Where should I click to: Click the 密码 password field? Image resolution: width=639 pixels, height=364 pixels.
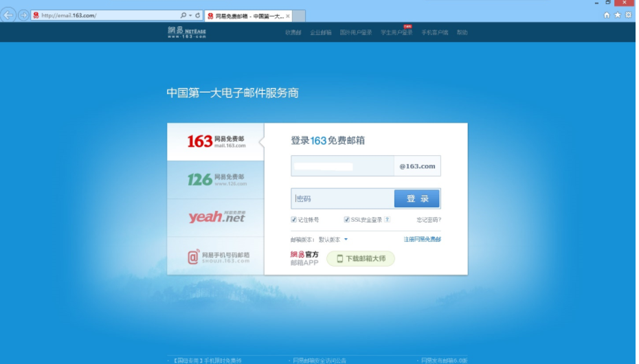coord(343,198)
